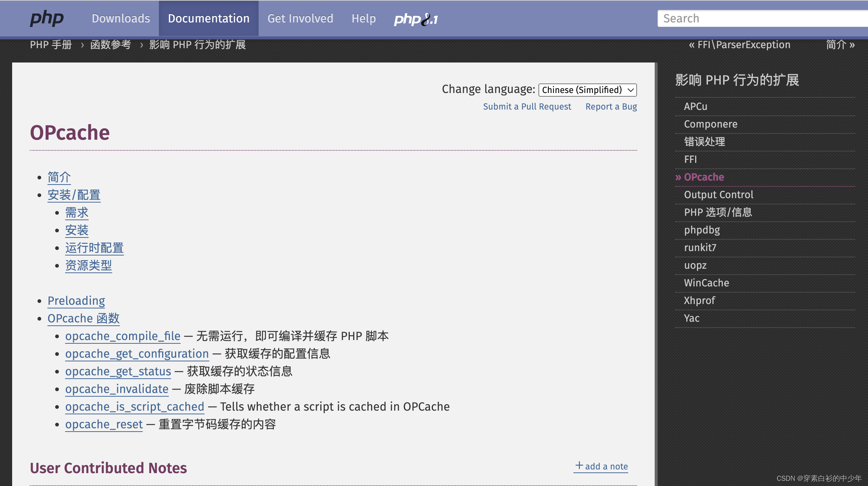Expand the 安装/配置 section link

pyautogui.click(x=74, y=195)
